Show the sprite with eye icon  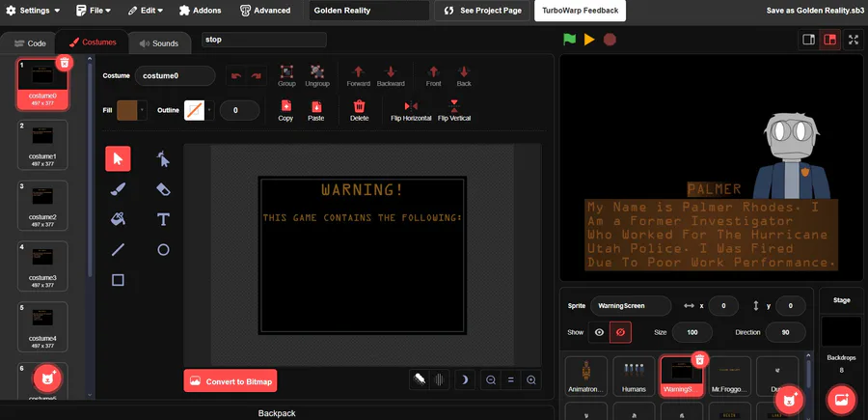point(599,332)
